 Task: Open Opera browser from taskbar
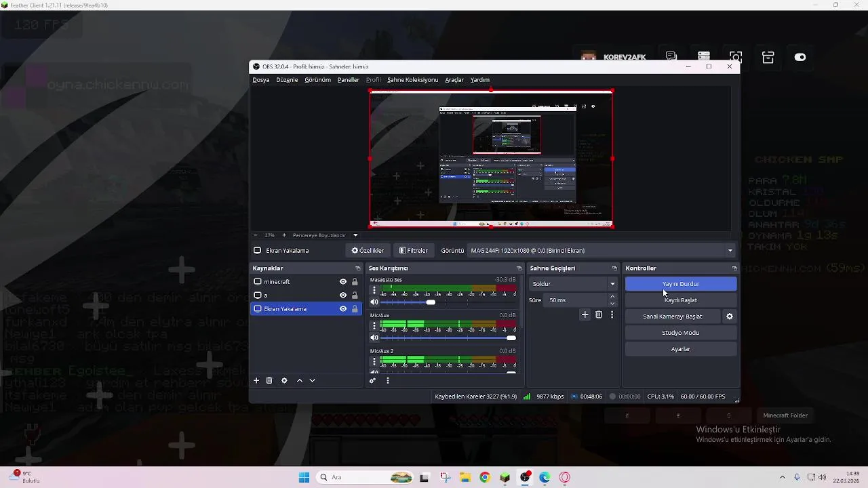click(564, 477)
